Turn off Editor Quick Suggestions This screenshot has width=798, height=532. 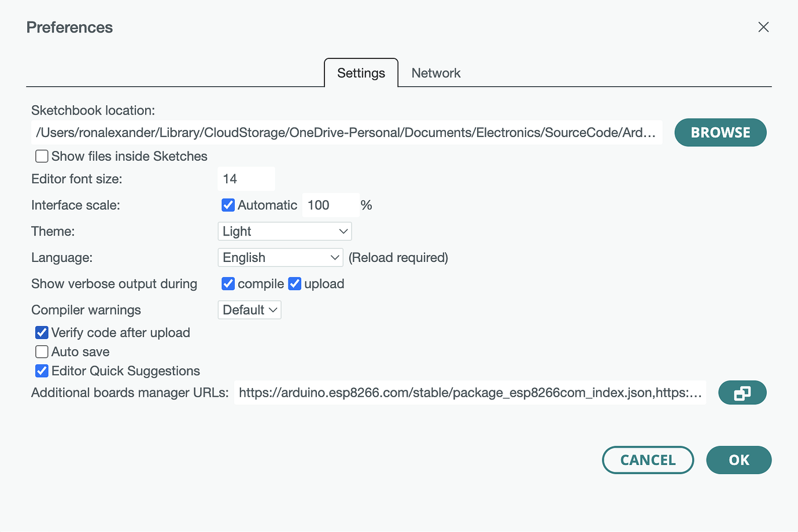(x=42, y=371)
